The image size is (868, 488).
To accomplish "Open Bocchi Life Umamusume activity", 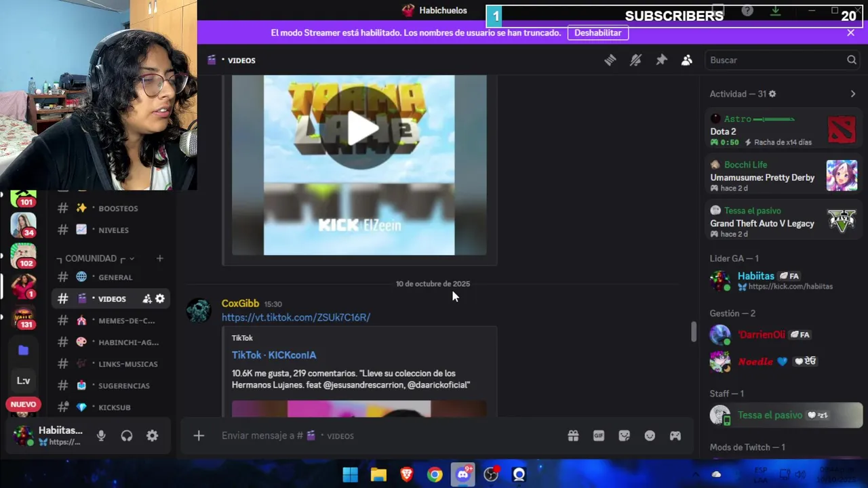I will coord(783,176).
